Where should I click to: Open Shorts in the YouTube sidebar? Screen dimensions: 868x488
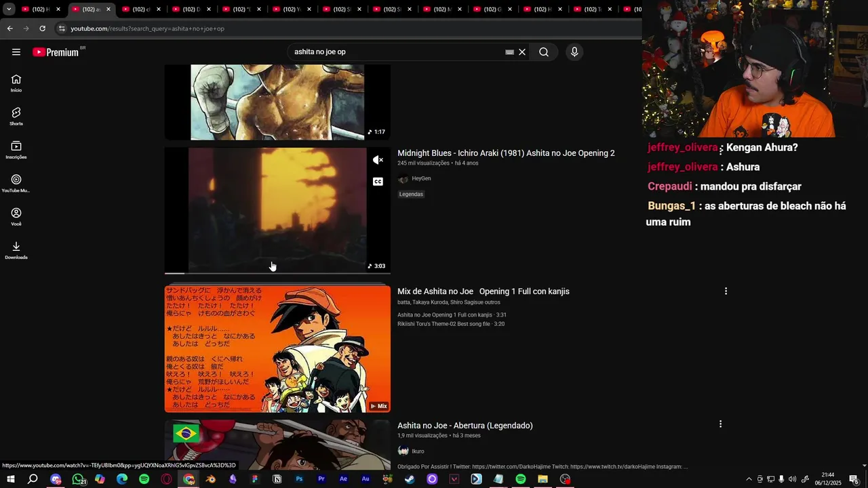16,117
